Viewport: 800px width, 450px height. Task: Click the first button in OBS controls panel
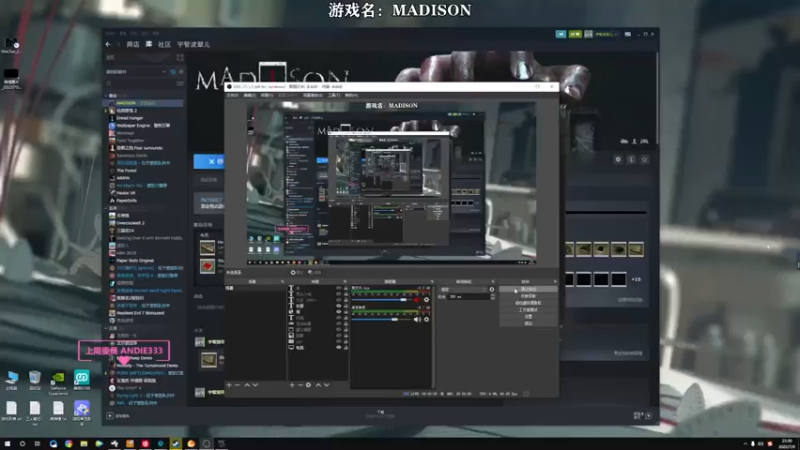coord(528,289)
